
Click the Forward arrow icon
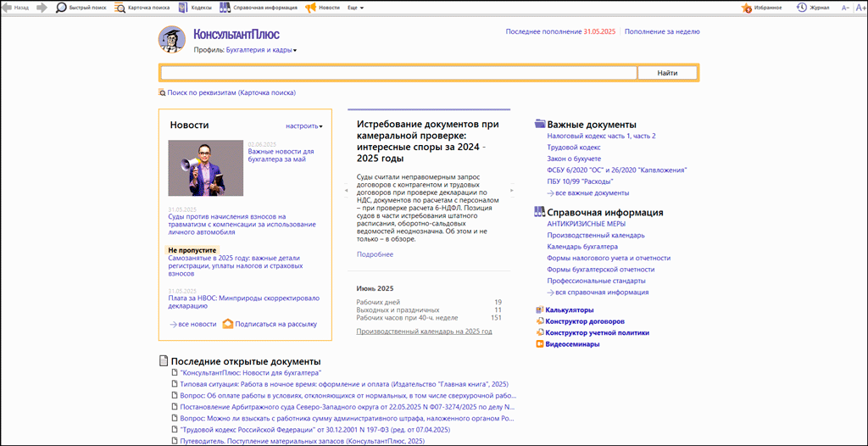[x=41, y=8]
